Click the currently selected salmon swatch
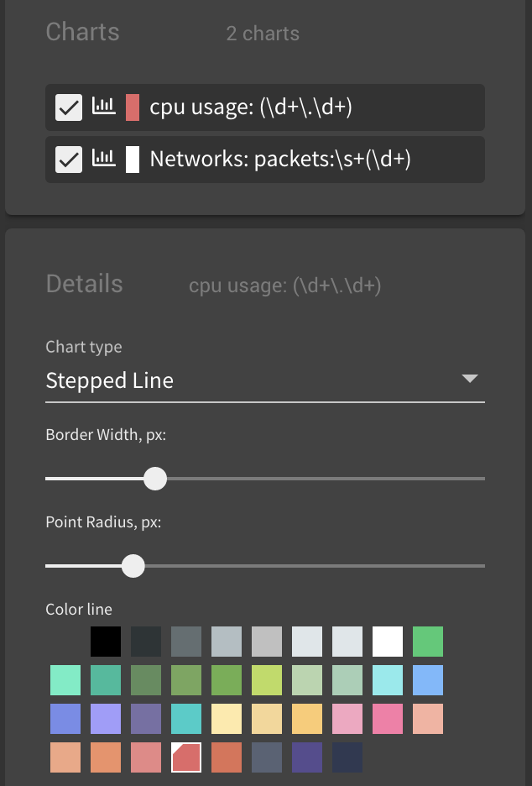532x786 pixels. point(186,757)
